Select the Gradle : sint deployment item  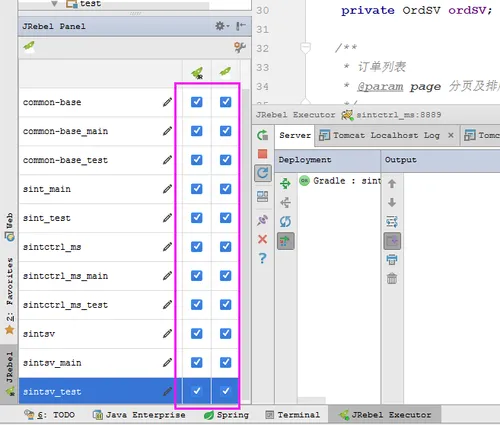pyautogui.click(x=340, y=181)
